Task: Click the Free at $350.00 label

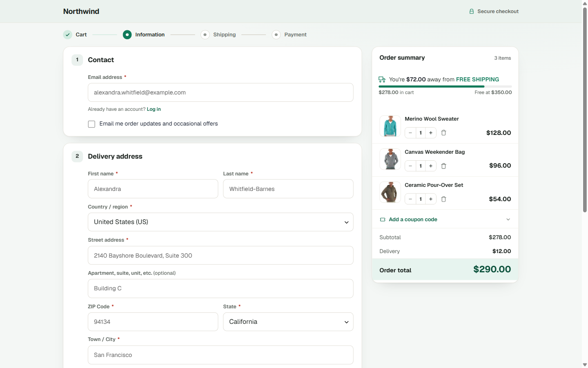Action: (493, 92)
